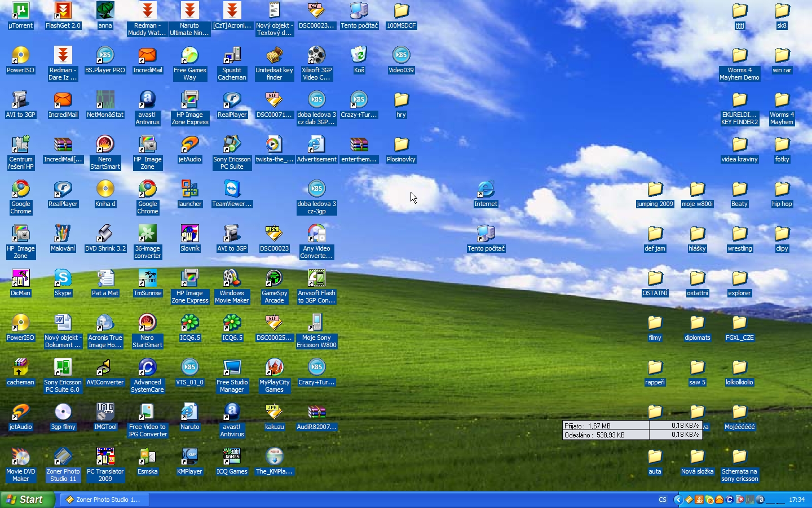
Task: Select the win rar folder
Action: [x=782, y=60]
